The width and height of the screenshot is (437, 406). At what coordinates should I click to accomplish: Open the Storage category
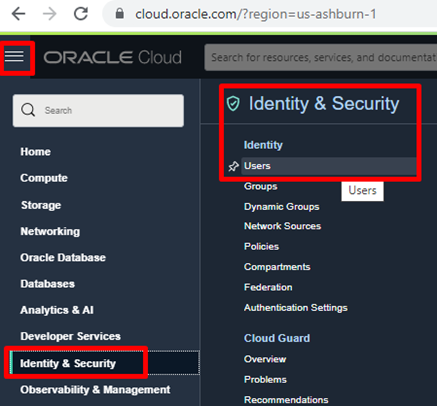click(x=41, y=205)
